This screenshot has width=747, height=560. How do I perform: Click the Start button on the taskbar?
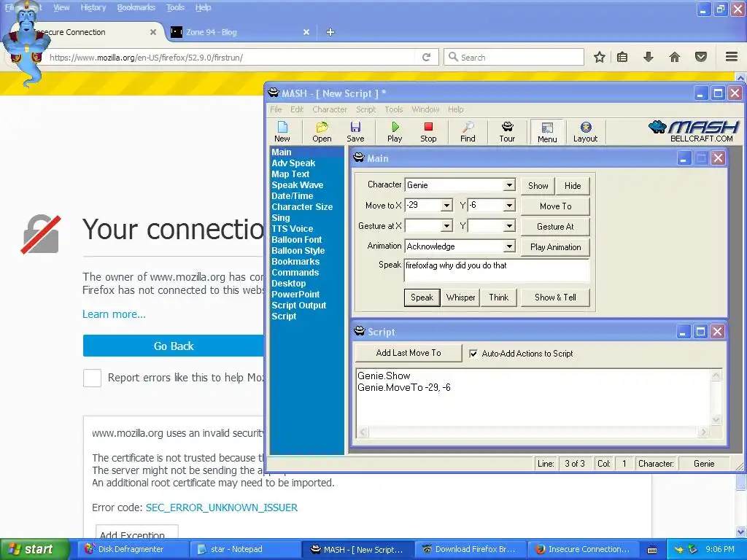pos(35,550)
